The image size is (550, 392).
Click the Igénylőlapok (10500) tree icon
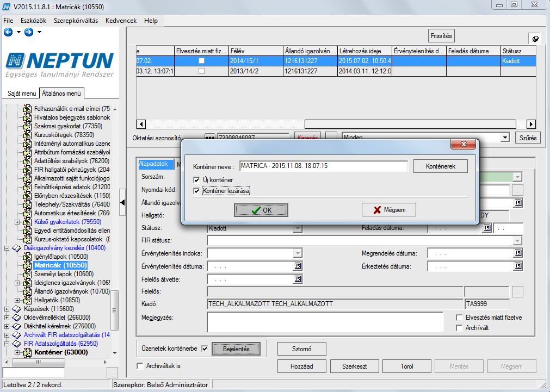tap(27, 257)
